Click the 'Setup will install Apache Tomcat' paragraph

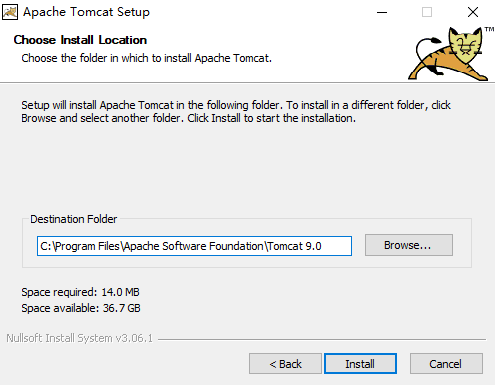tap(236, 112)
